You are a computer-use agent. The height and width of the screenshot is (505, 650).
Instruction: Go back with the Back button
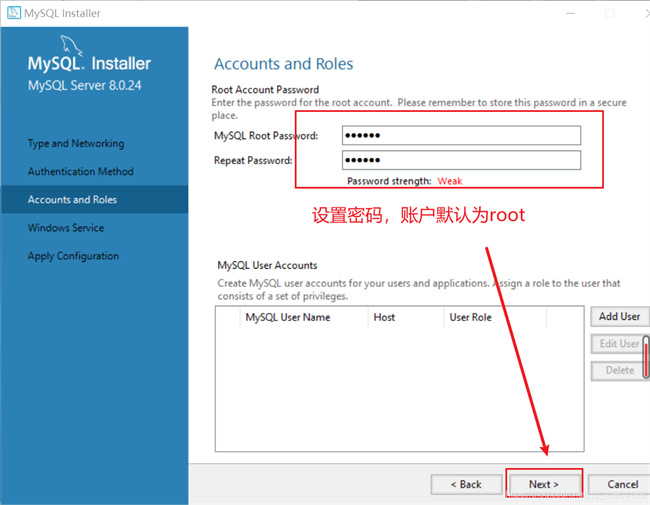point(466,484)
